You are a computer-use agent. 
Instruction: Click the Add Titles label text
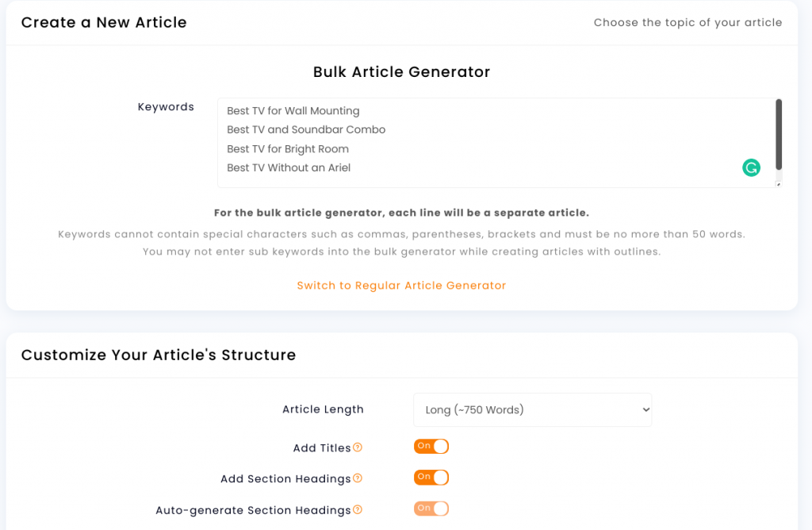pos(322,448)
